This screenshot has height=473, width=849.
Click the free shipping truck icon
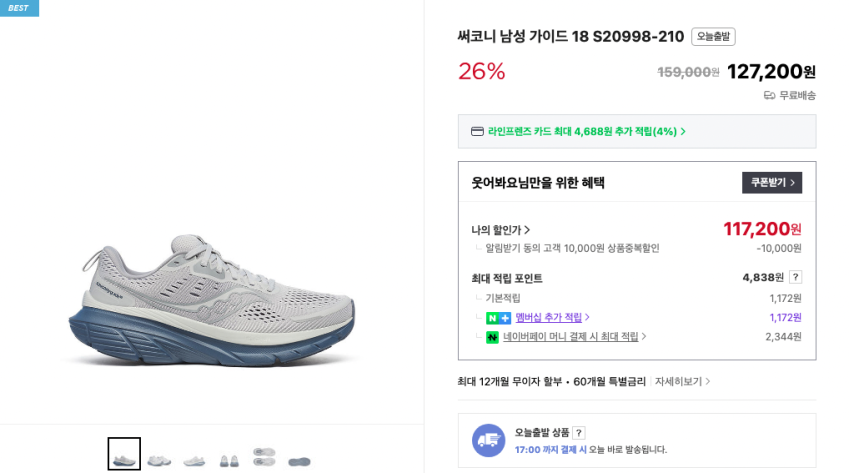[769, 95]
